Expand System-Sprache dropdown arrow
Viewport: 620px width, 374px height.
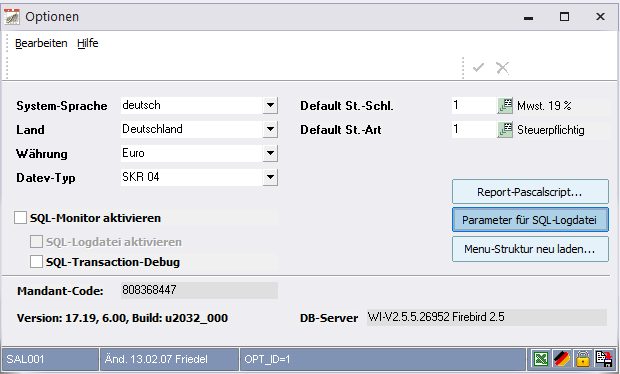coord(270,106)
